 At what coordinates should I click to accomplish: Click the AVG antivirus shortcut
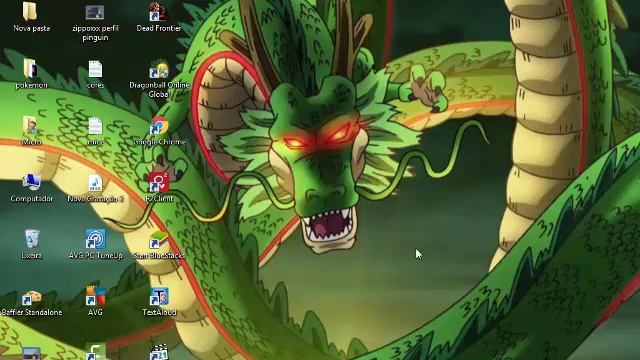pyautogui.click(x=95, y=296)
